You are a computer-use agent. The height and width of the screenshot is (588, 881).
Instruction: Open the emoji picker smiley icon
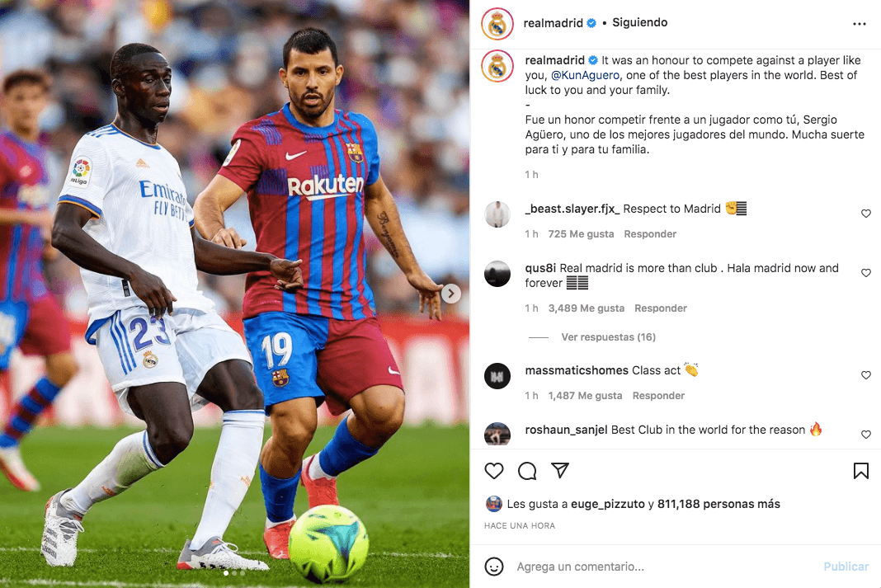494,567
